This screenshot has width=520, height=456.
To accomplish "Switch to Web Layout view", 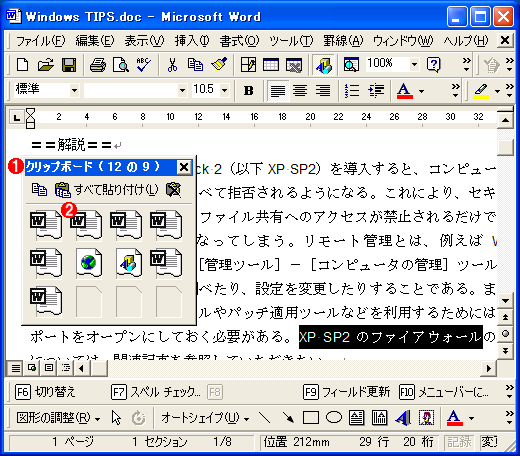I will (x=32, y=368).
